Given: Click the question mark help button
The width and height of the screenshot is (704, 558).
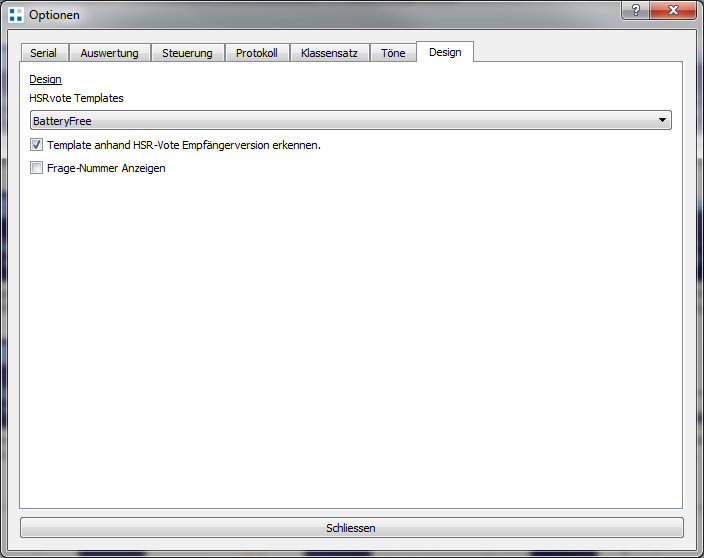Looking at the screenshot, I should coord(636,10).
